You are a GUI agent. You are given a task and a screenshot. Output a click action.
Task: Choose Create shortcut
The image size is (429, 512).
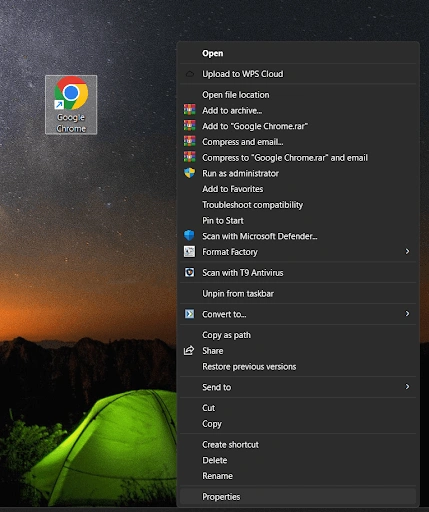pos(298,444)
